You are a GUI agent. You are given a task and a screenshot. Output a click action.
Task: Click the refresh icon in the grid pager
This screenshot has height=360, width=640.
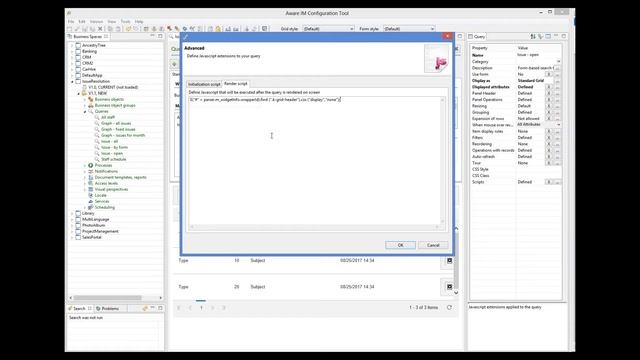(x=449, y=307)
